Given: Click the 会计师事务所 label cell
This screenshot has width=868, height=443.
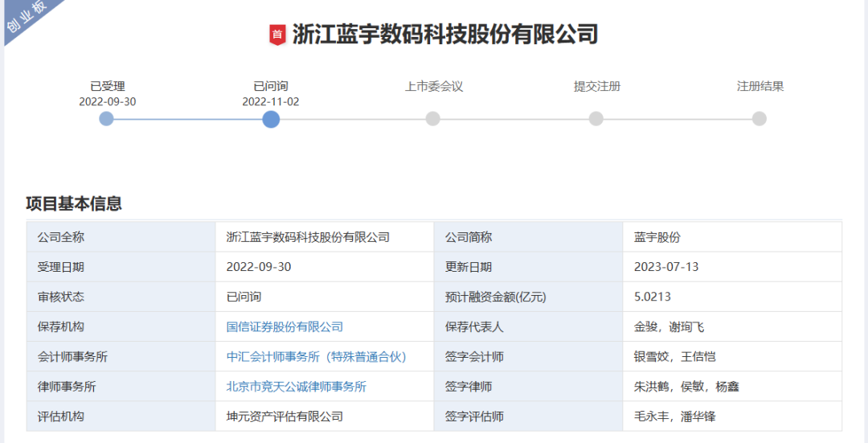Looking at the screenshot, I should (x=121, y=357).
